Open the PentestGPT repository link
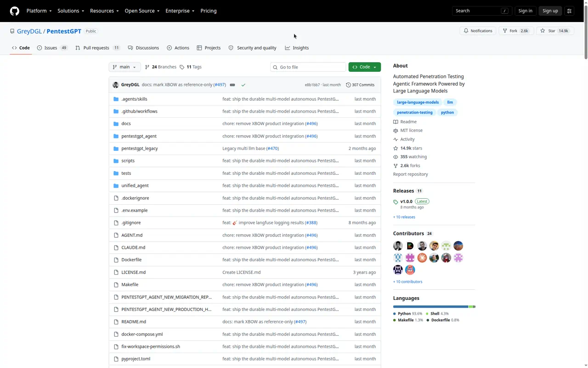The width and height of the screenshot is (588, 368). (x=64, y=31)
